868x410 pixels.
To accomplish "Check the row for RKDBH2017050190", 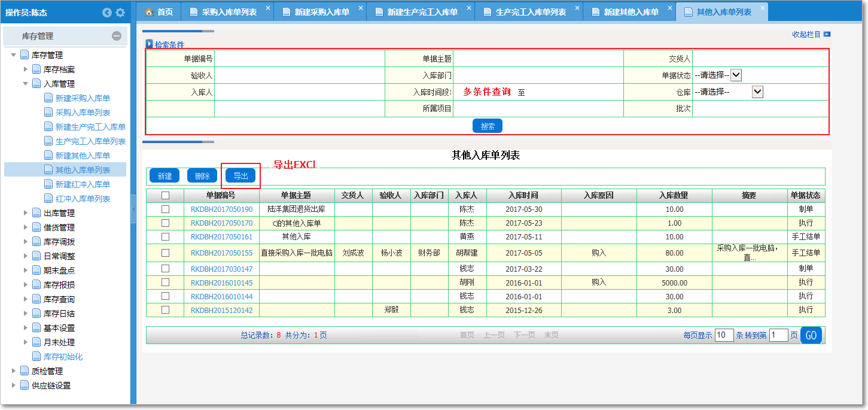I will (x=166, y=209).
